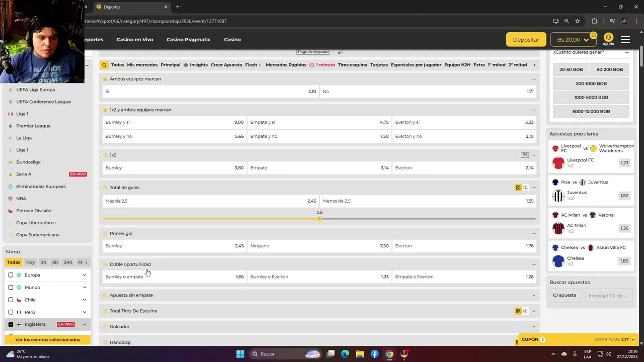
Task: Bookmark this page with the star icon
Action: click(x=578, y=21)
